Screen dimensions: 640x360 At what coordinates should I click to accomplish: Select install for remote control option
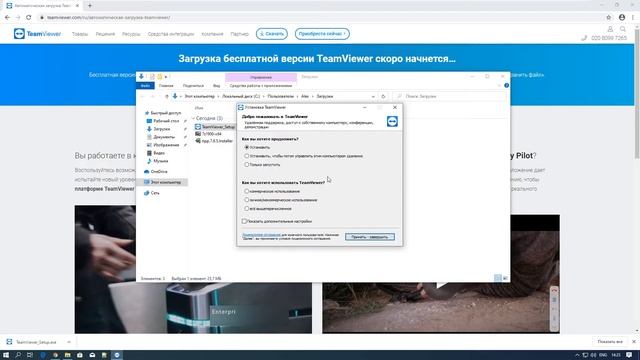(303, 156)
